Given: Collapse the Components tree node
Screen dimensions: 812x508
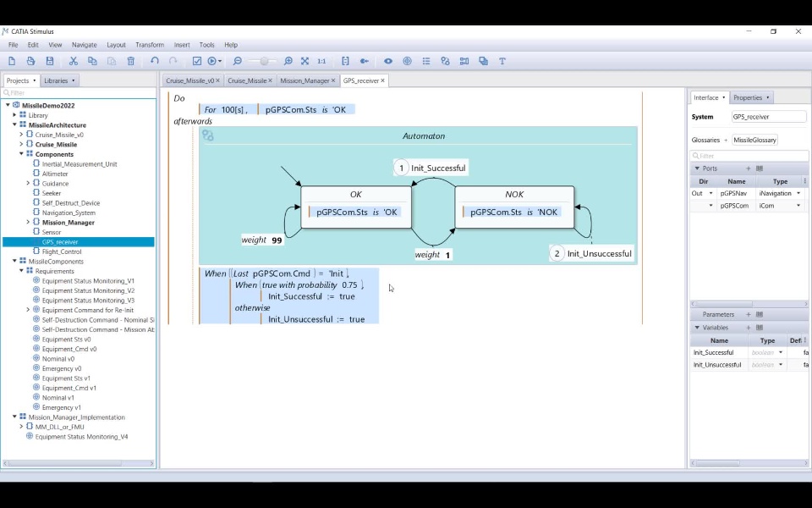Looking at the screenshot, I should point(21,154).
